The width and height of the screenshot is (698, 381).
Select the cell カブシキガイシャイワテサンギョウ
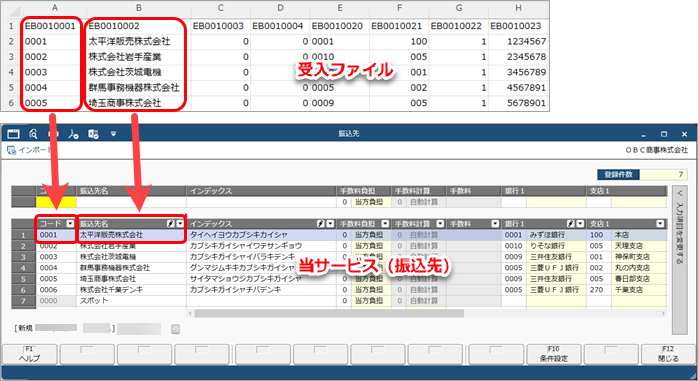click(x=262, y=246)
